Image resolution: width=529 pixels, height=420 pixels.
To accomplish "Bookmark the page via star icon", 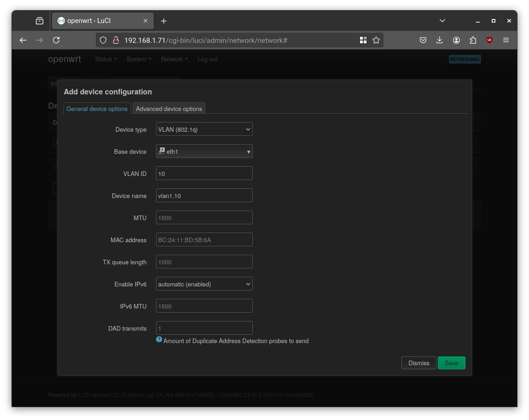I will (x=376, y=40).
